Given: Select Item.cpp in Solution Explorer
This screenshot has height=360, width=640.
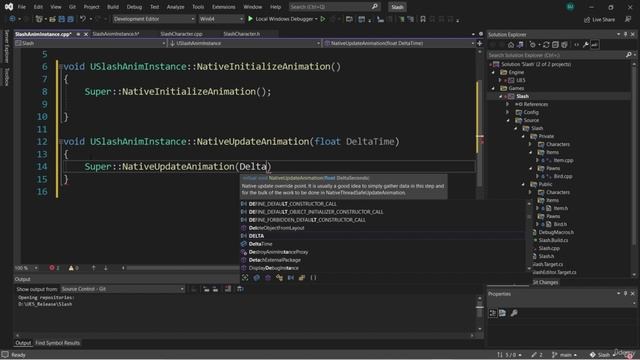Looking at the screenshot, I should click(x=563, y=160).
